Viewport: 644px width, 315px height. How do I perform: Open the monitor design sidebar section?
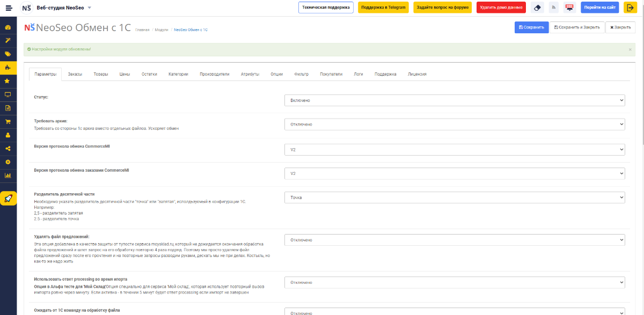[x=8, y=94]
